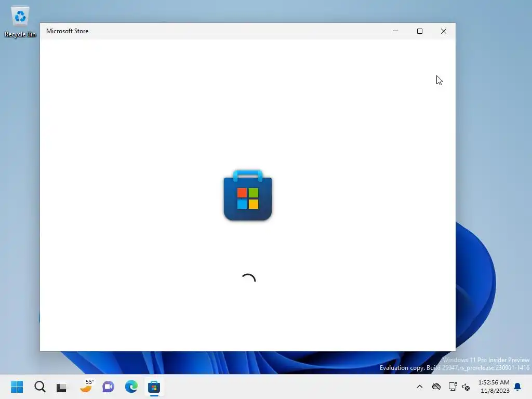This screenshot has width=532, height=399.
Task: Maximize the Microsoft Store window
Action: (420, 31)
